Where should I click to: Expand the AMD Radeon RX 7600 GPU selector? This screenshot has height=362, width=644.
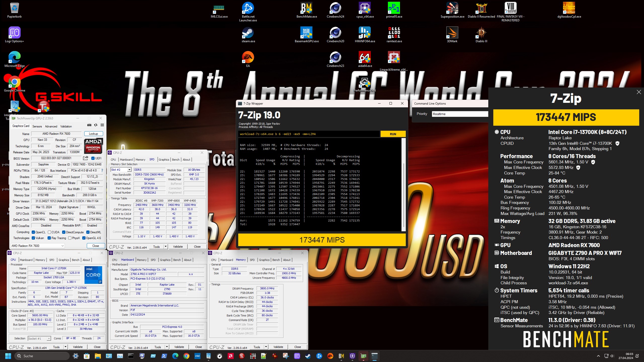coord(37,246)
